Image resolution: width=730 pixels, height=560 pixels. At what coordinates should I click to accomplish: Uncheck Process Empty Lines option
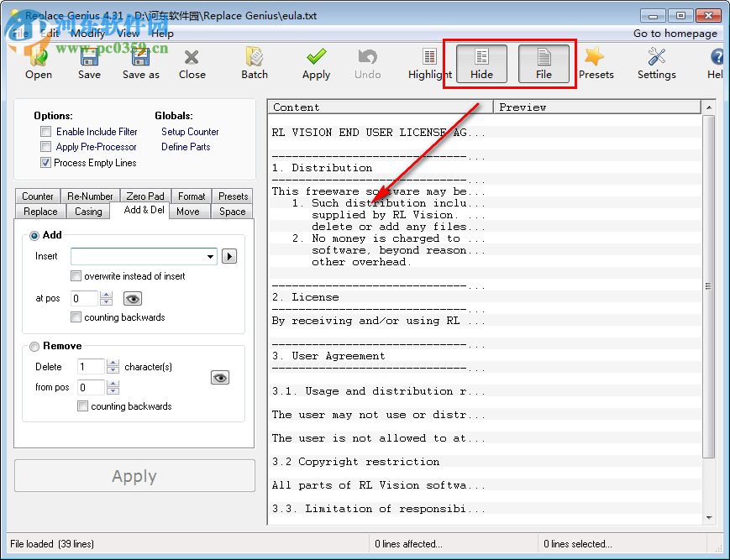tap(46, 163)
